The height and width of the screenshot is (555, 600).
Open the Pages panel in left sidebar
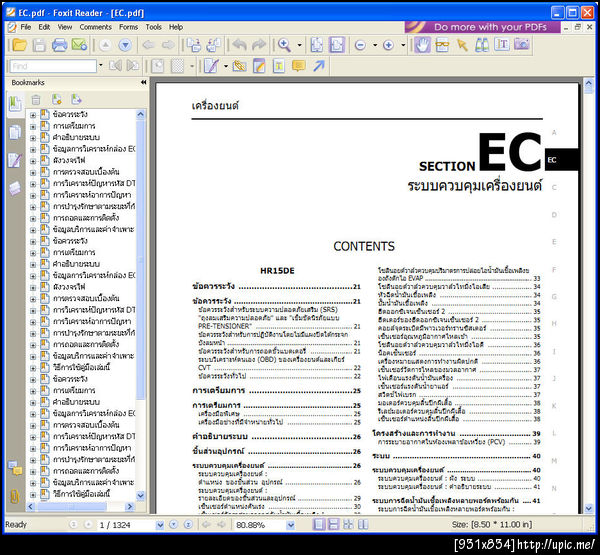(15, 132)
